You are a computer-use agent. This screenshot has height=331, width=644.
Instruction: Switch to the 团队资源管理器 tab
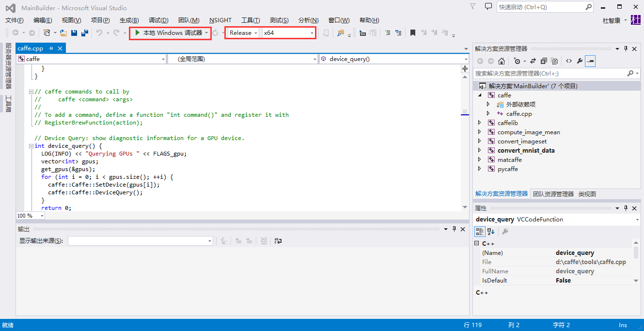coord(553,194)
